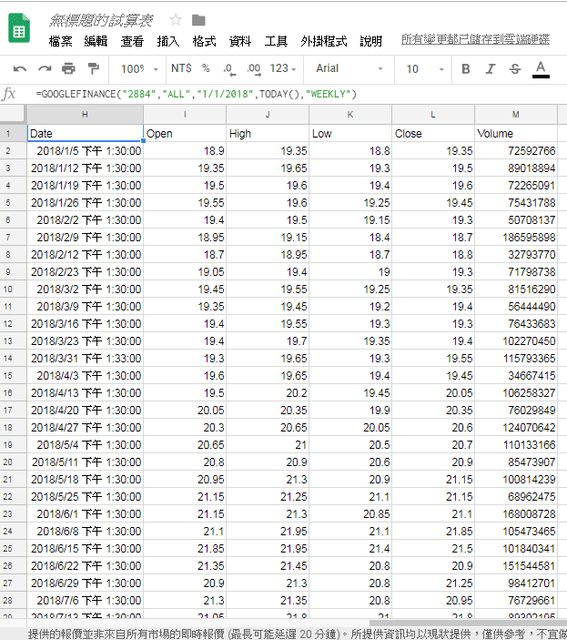Image resolution: width=567 pixels, height=640 pixels.
Task: Click the spreadsheet title 無標題的試算表
Action: 101,20
